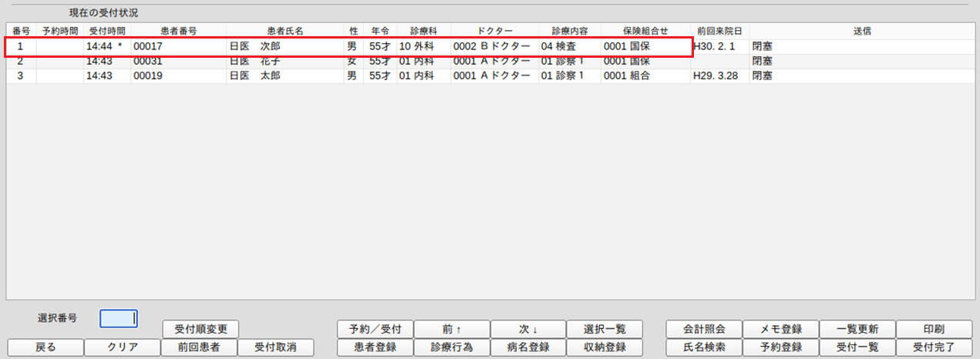Viewport: 980px width, 359px height.
Task: Click 閉塞 in 日医 太郎 row
Action: tap(762, 75)
